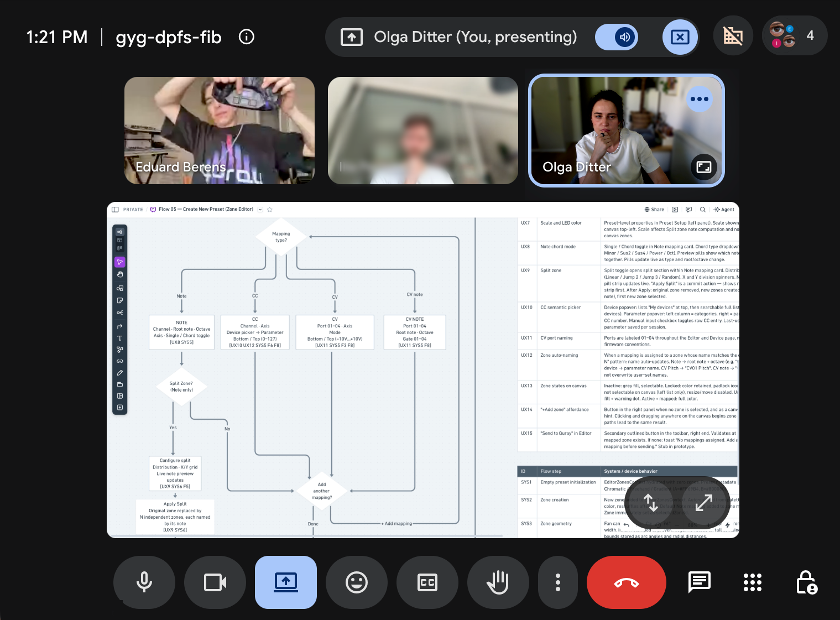This screenshot has height=620, width=840.
Task: Click the meeting code gyg-dpfs-fib
Action: [169, 37]
